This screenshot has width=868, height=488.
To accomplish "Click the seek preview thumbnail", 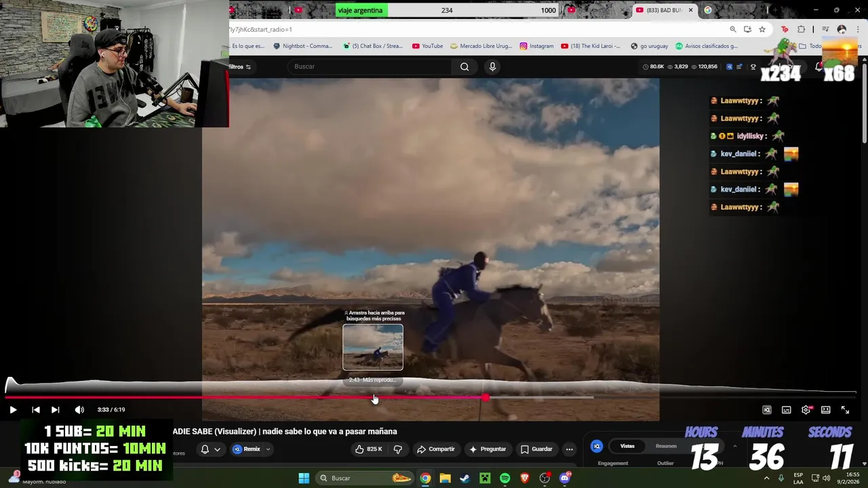I will pyautogui.click(x=373, y=348).
